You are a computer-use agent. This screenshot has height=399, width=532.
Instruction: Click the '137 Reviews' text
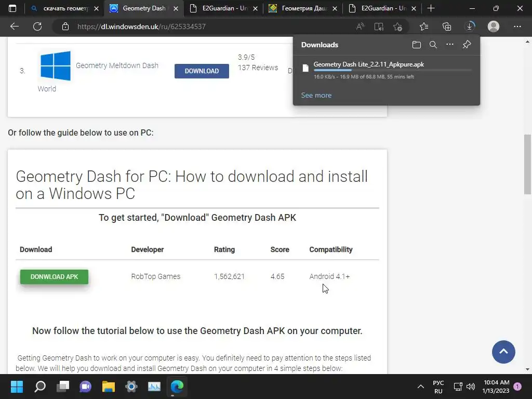[x=258, y=68]
